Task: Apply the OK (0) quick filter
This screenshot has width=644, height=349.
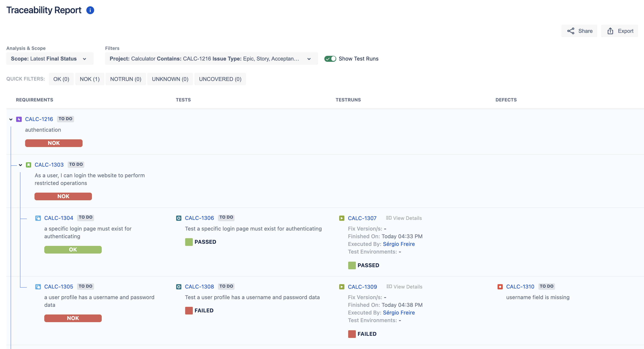Action: click(x=61, y=79)
